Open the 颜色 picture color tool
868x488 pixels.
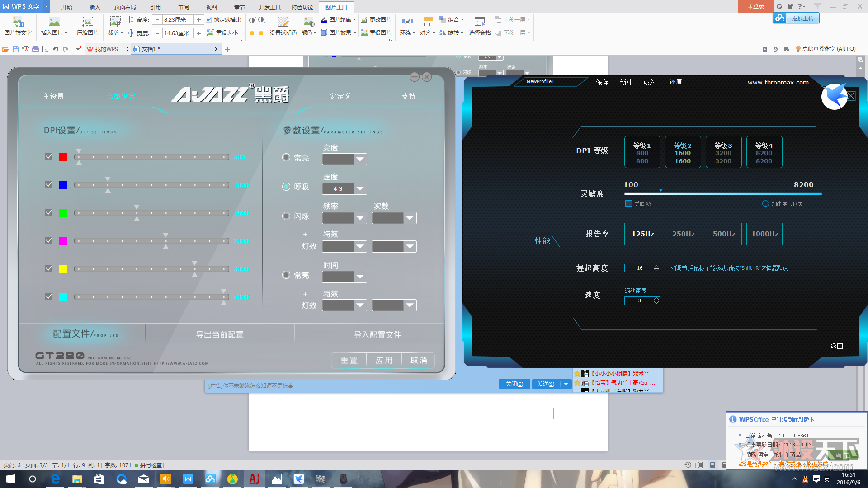309,26
